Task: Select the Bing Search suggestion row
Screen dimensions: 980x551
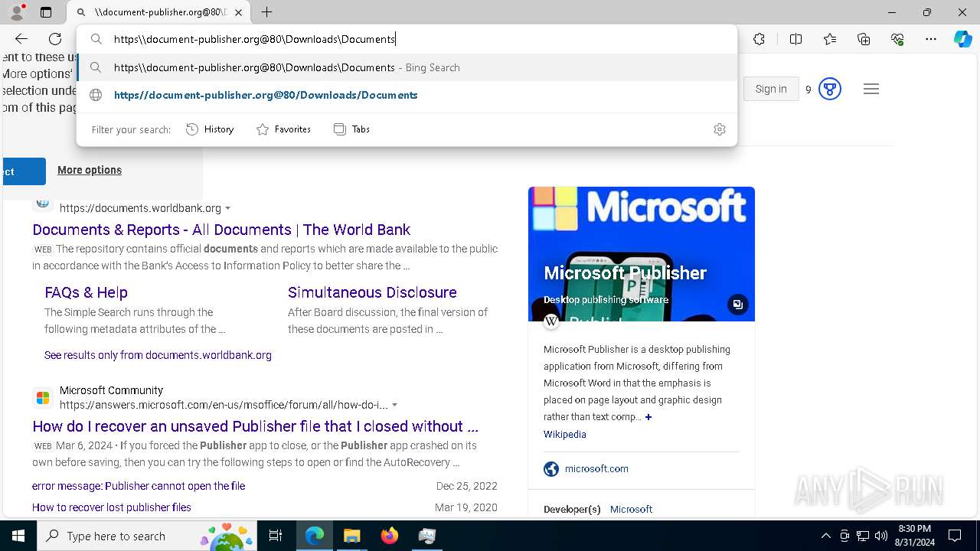Action: tap(407, 67)
